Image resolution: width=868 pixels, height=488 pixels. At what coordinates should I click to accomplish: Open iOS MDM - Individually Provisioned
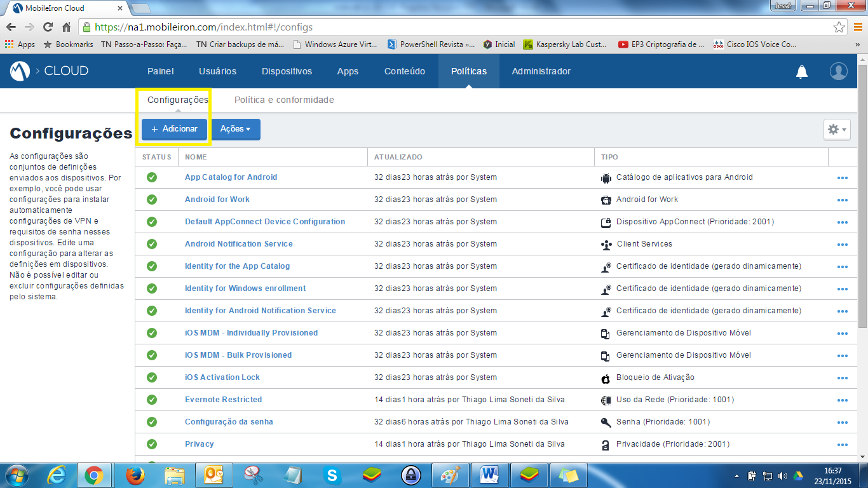(251, 333)
